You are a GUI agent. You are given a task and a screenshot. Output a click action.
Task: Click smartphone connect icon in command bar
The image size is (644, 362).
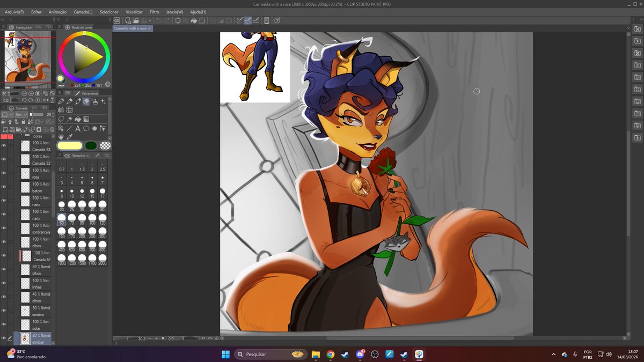point(267,20)
